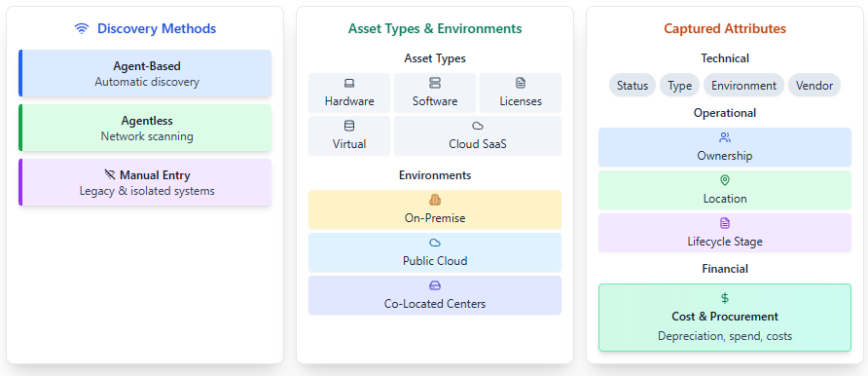This screenshot has height=376, width=868.
Task: Open the Hardware asset type tile
Action: coord(349,93)
